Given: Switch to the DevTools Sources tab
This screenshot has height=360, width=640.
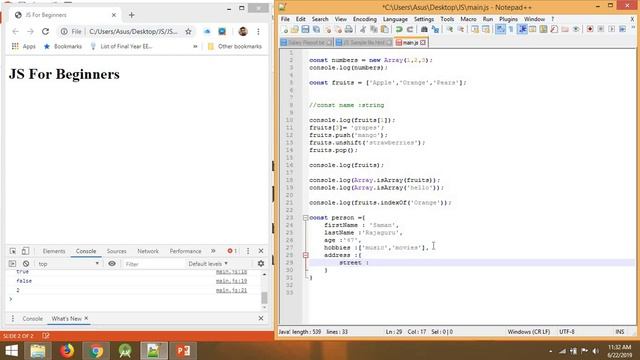Looking at the screenshot, I should [116, 251].
